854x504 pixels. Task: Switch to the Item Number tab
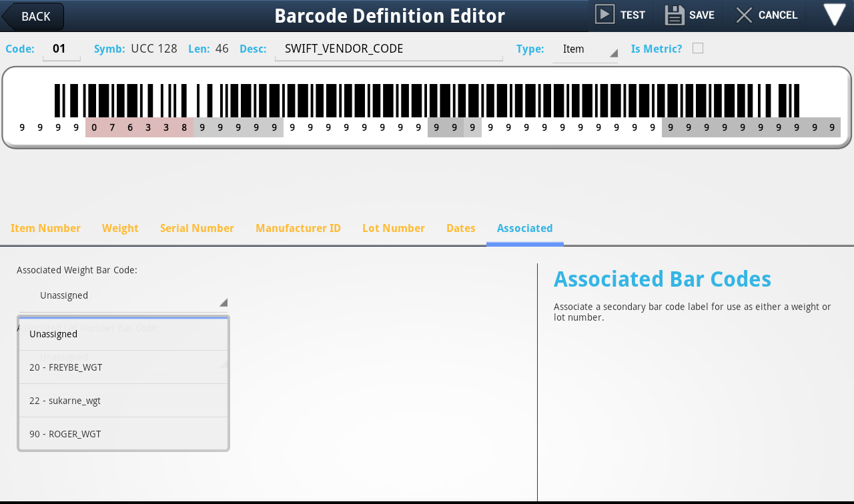[x=45, y=229]
